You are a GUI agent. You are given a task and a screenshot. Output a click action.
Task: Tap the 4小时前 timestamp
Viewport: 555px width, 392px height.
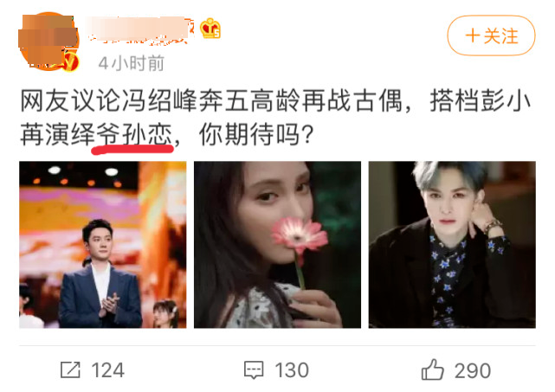132,63
